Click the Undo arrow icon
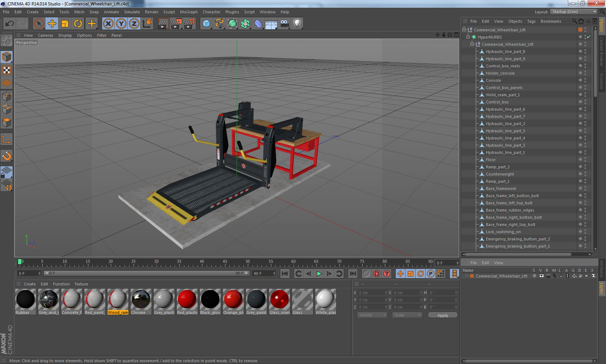The width and height of the screenshot is (606, 364). coord(10,24)
